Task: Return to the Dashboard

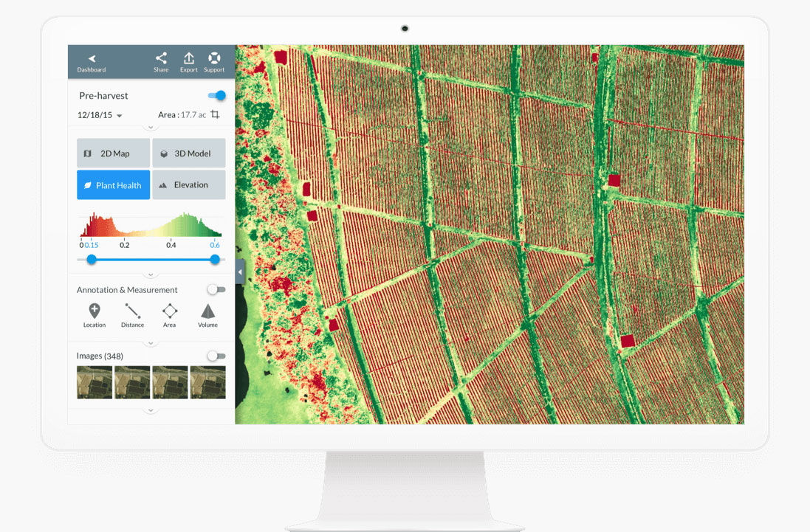Action: point(91,61)
